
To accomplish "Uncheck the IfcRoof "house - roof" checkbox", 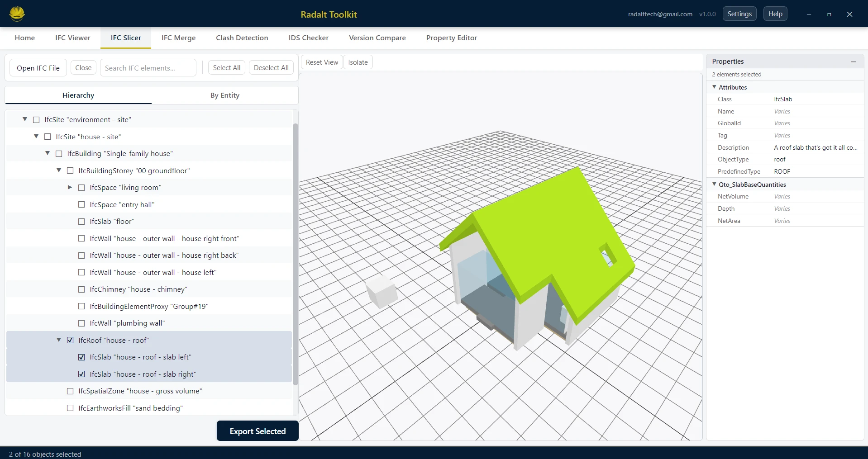I will pyautogui.click(x=70, y=340).
